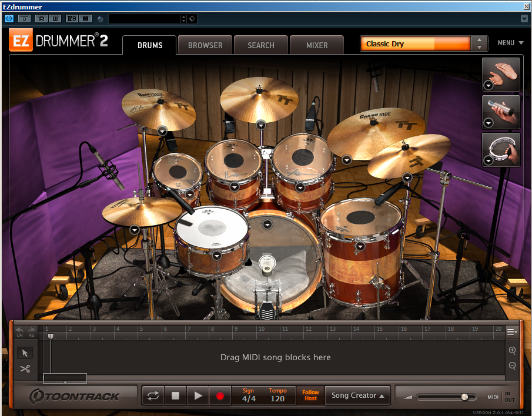This screenshot has height=416, width=532.
Task: Select next preset with down arrow
Action: [x=480, y=48]
